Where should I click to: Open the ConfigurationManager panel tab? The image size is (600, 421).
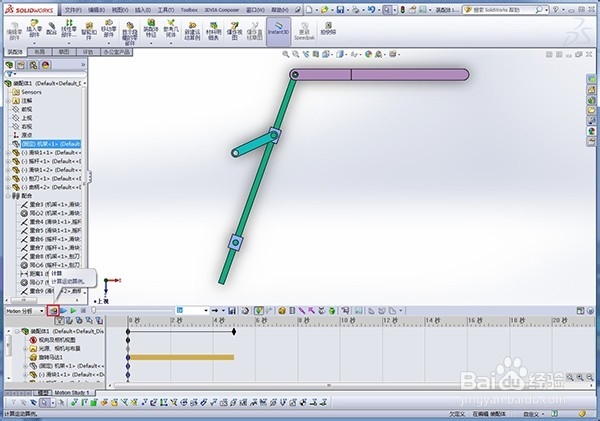click(x=33, y=65)
